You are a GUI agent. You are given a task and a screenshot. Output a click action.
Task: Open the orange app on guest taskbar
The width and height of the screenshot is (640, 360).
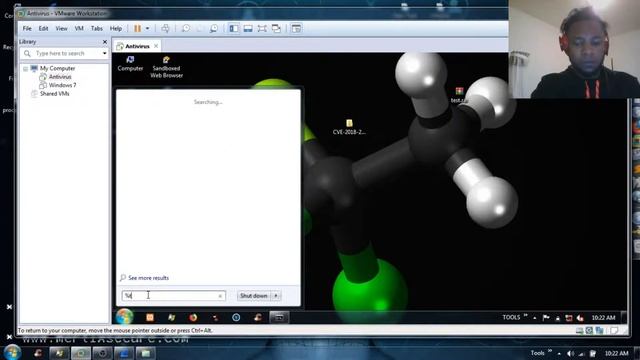tap(150, 317)
